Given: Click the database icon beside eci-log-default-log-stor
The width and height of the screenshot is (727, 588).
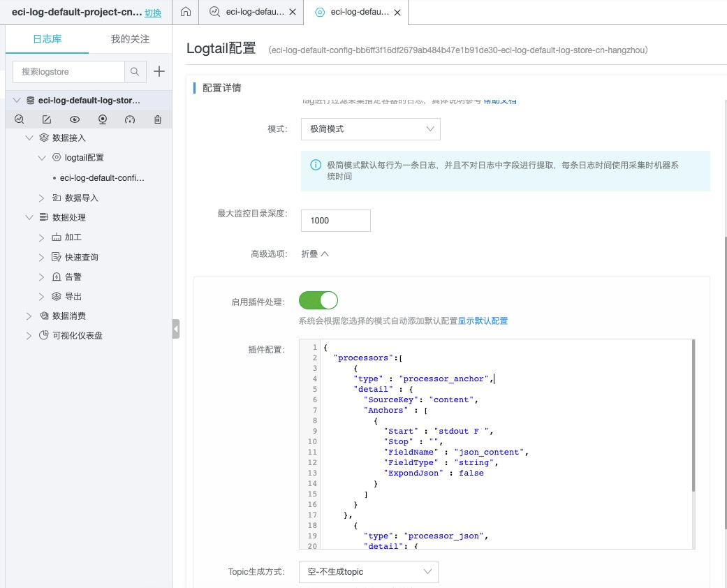Looking at the screenshot, I should click(x=31, y=100).
